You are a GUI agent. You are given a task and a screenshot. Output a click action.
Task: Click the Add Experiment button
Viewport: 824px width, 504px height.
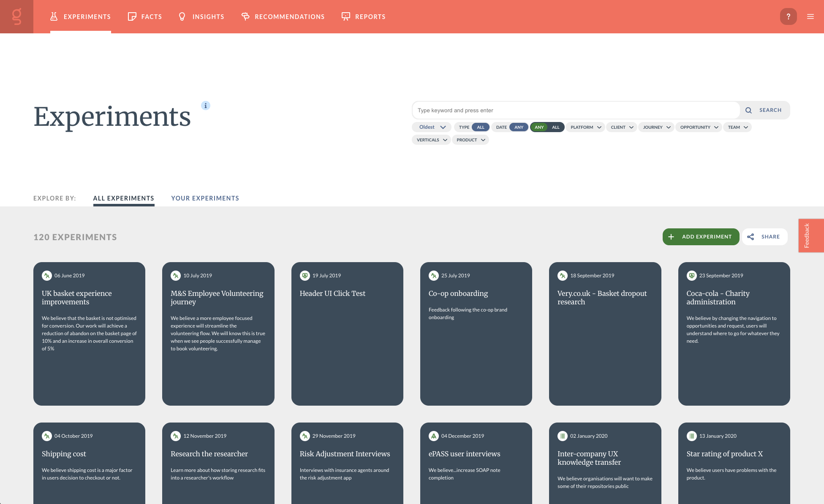701,237
